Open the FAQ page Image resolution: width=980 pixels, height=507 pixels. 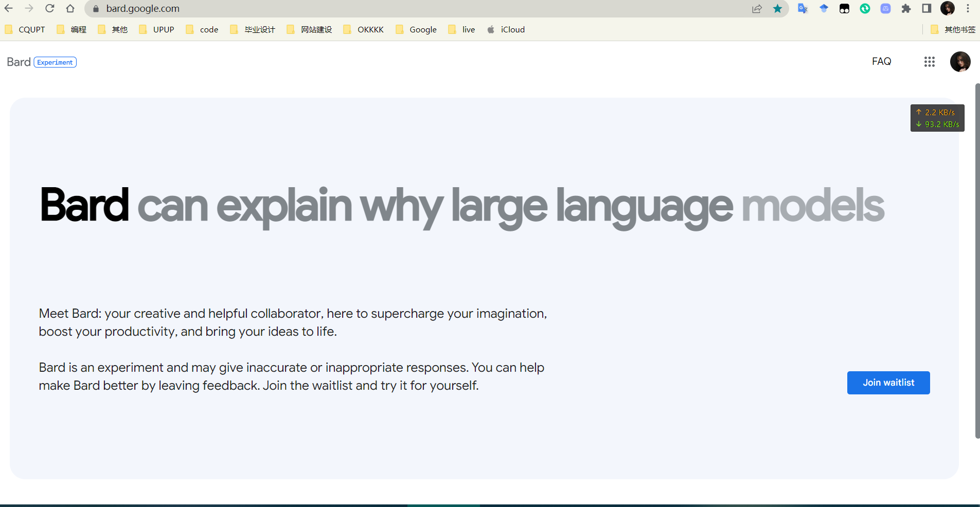[881, 61]
